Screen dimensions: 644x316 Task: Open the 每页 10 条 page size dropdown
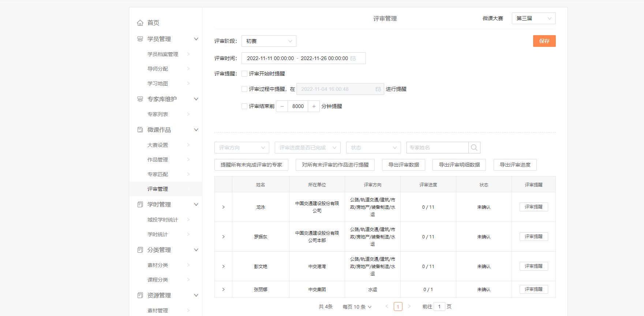click(x=357, y=307)
